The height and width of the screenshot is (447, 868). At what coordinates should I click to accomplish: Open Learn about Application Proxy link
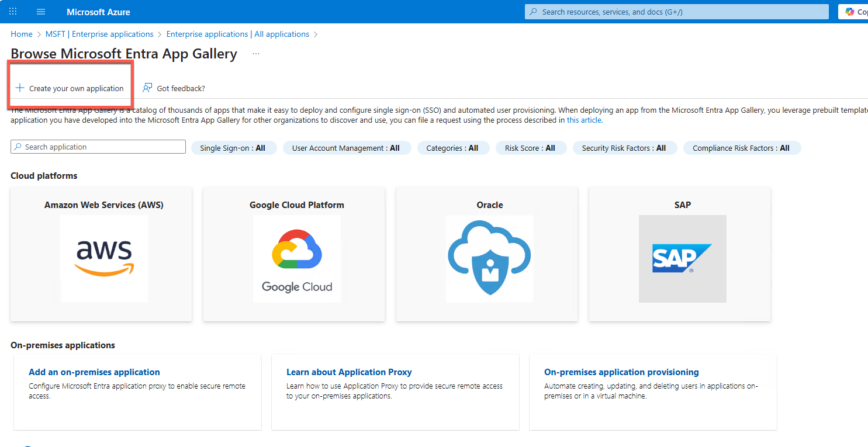pyautogui.click(x=349, y=372)
